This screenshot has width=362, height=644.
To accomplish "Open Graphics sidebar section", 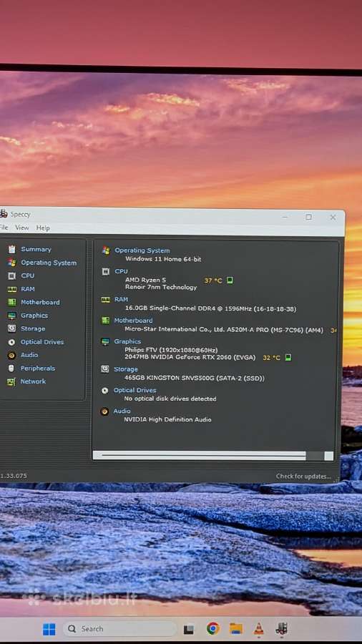I will pyautogui.click(x=34, y=316).
